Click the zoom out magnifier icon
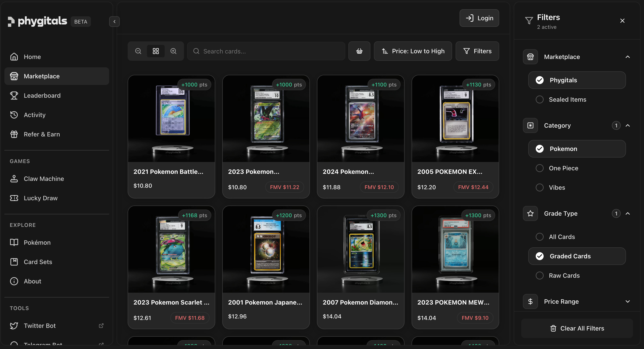 (138, 51)
